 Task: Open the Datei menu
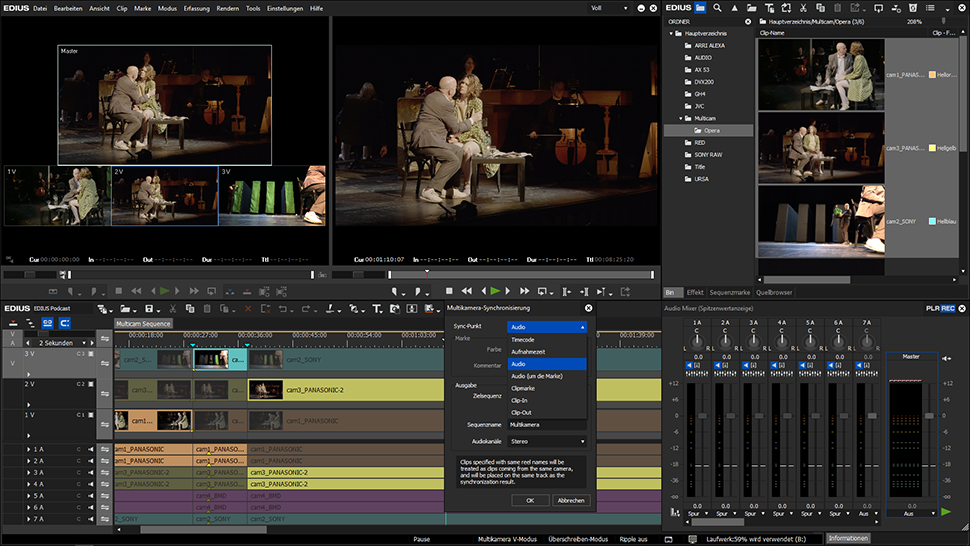click(x=40, y=9)
